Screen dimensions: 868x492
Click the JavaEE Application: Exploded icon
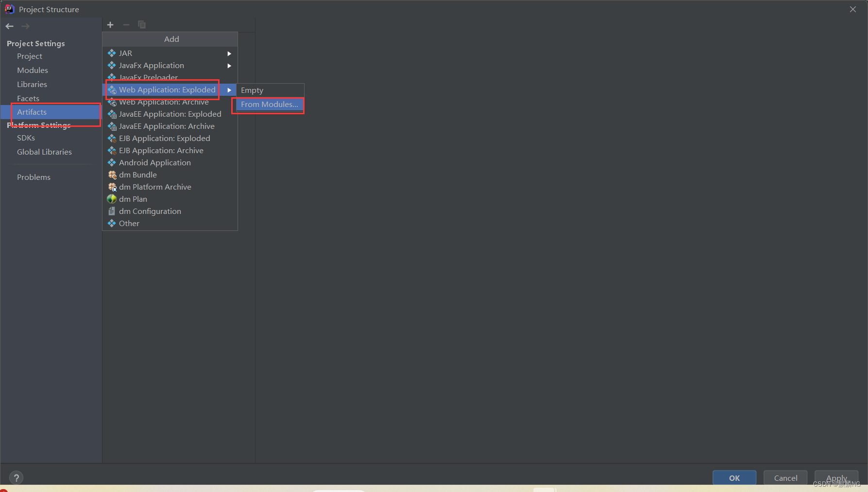(112, 114)
